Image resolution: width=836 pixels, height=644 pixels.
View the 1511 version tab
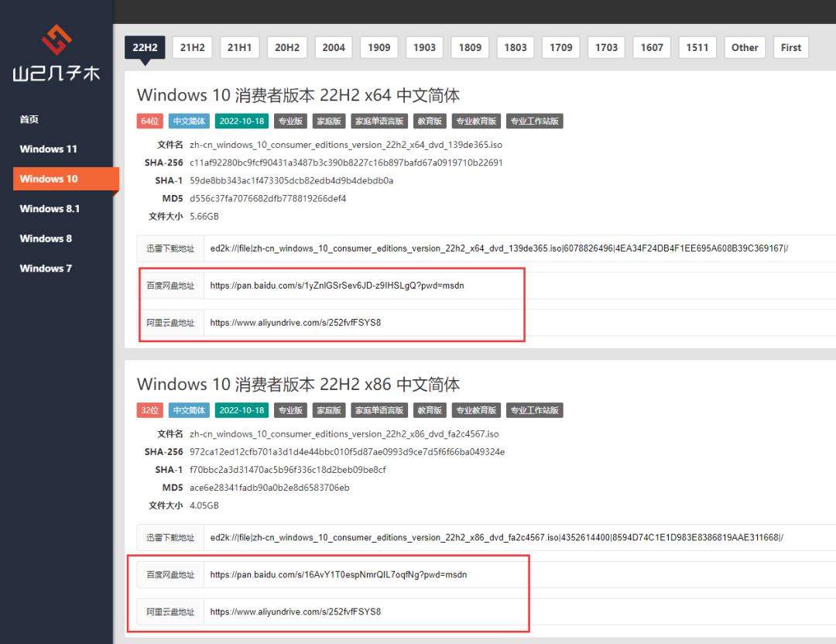click(x=697, y=47)
